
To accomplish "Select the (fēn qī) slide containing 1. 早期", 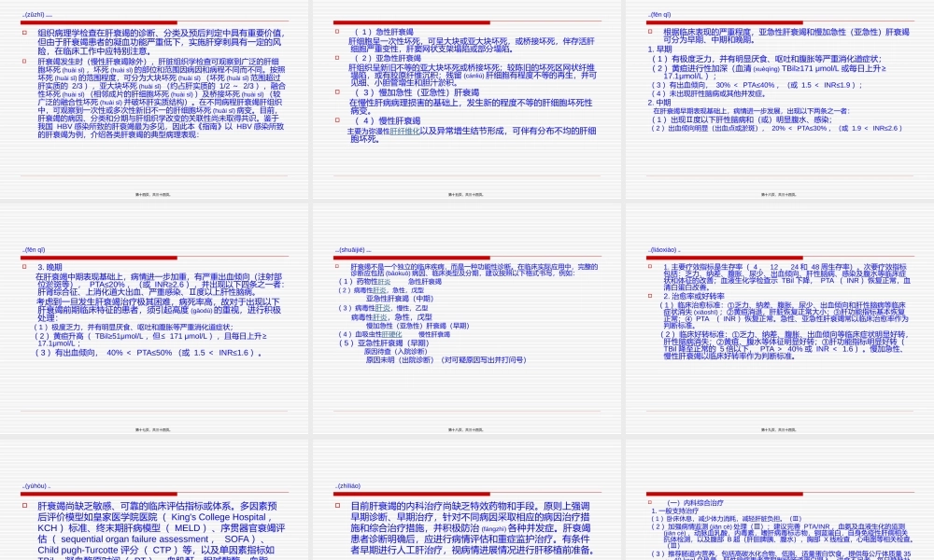I will pos(780,101).
